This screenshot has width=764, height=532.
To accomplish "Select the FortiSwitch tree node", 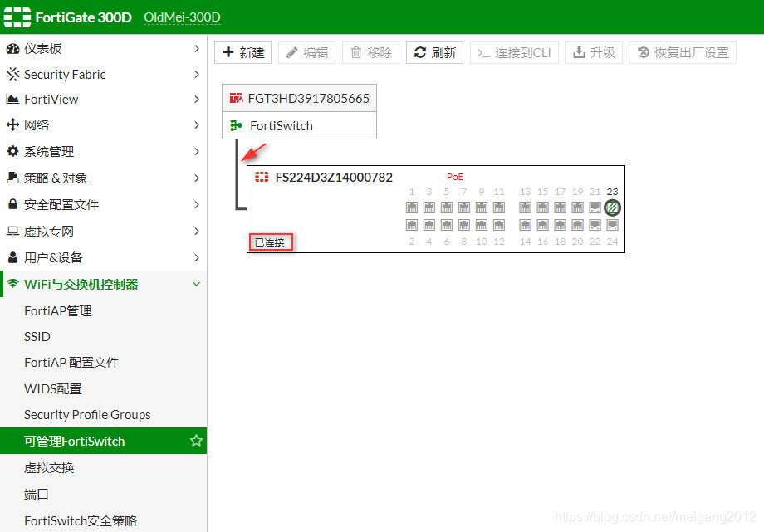I will [299, 125].
